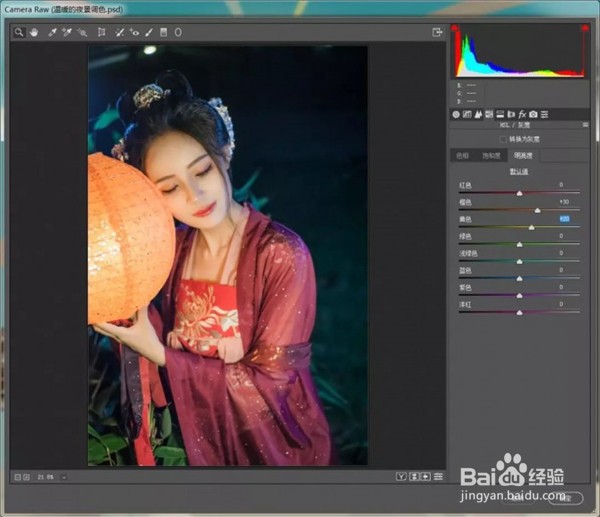
Task: Open the Camera Calibration panel icon
Action: tap(533, 114)
